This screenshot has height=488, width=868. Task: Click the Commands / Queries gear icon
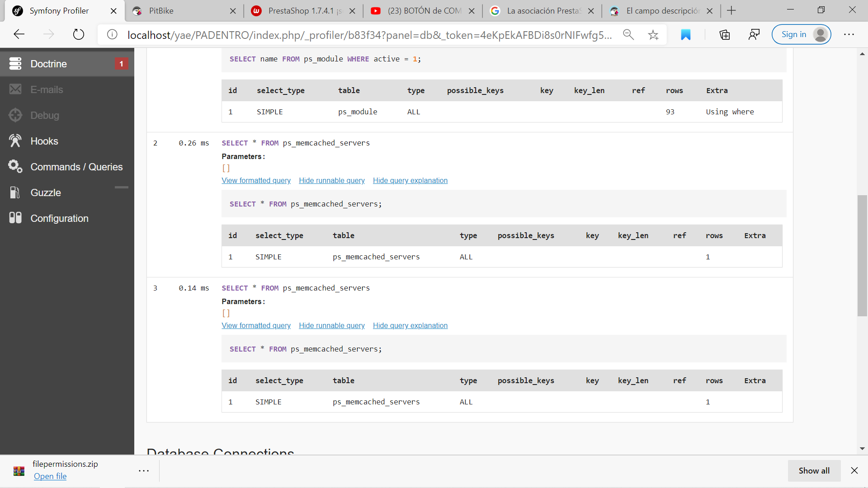[15, 167]
